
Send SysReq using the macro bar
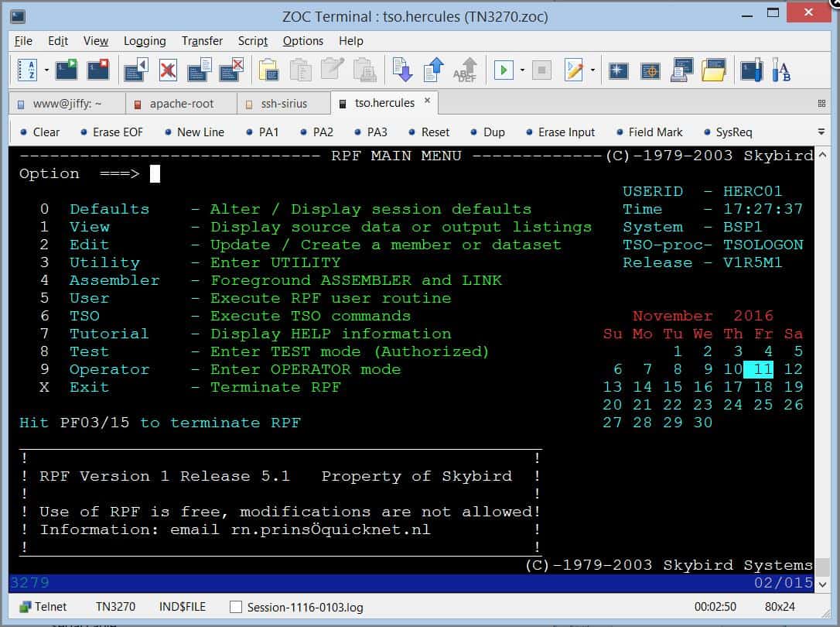[x=731, y=132]
